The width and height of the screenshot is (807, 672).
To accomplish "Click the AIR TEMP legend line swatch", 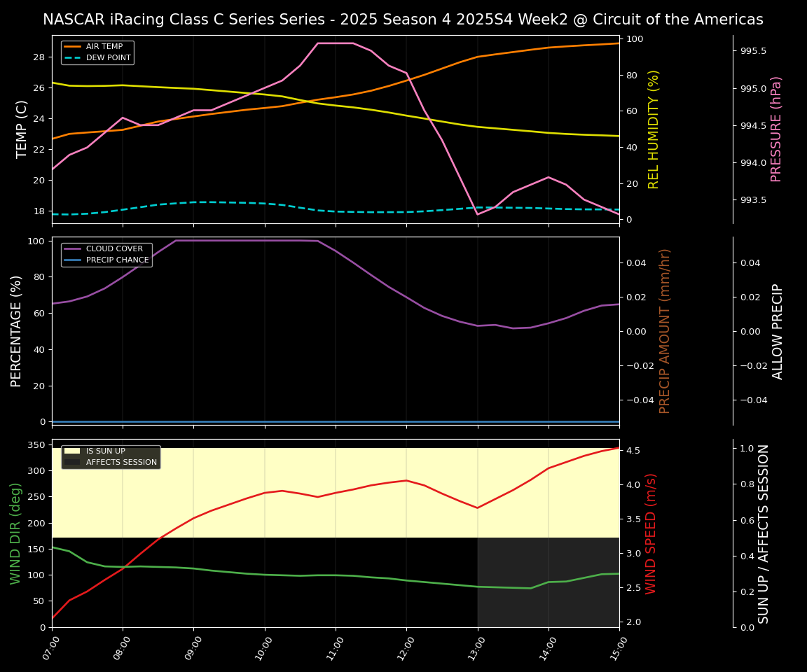I will click(74, 46).
